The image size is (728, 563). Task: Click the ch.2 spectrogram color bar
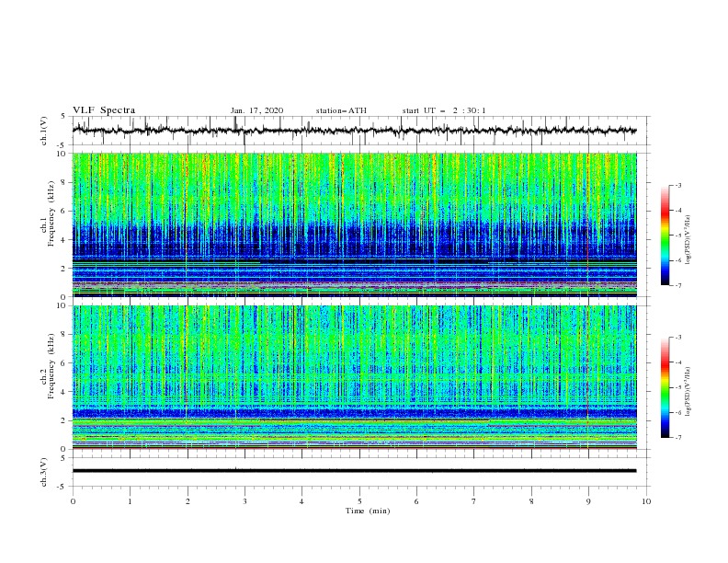pos(665,387)
